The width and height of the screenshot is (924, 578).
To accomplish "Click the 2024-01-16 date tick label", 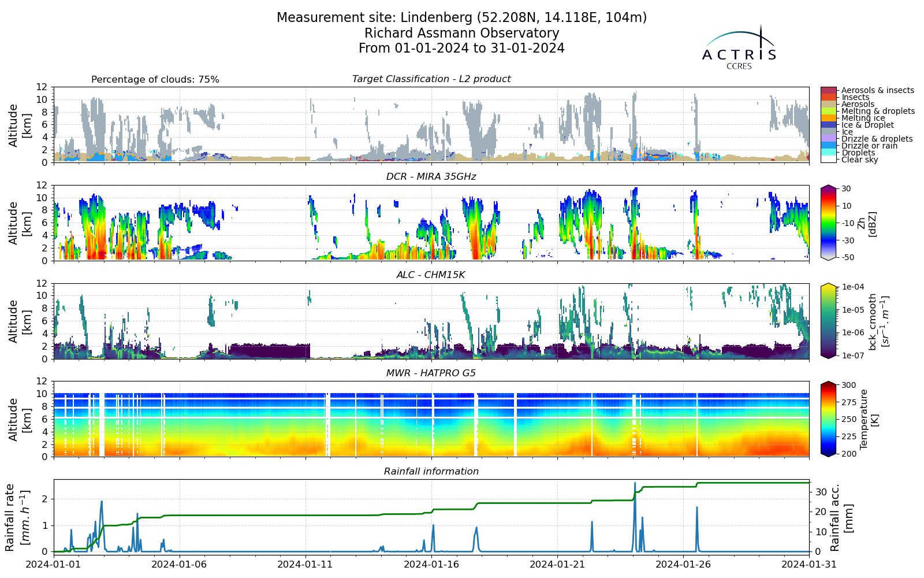I will coord(431,564).
